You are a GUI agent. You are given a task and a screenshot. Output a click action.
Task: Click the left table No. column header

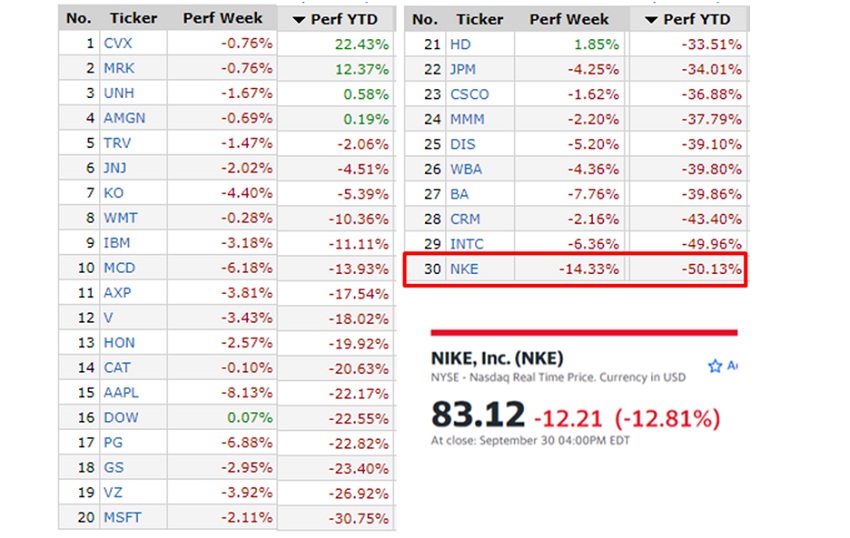[79, 18]
